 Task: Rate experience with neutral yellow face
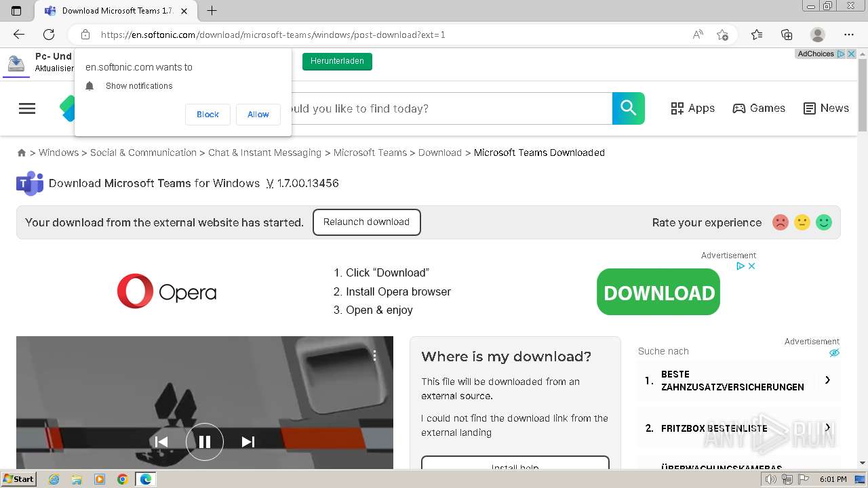point(802,222)
